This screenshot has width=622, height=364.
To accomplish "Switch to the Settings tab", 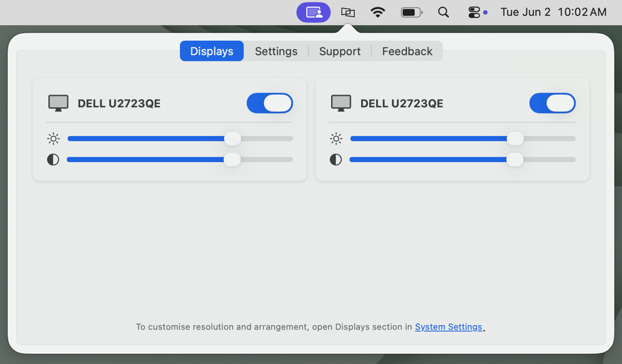I will [x=276, y=51].
